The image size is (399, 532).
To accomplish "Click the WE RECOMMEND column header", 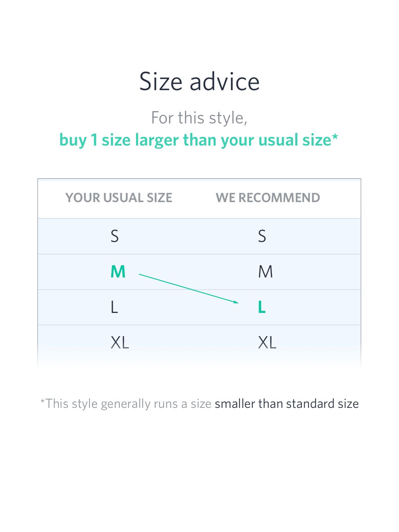I will (x=268, y=198).
